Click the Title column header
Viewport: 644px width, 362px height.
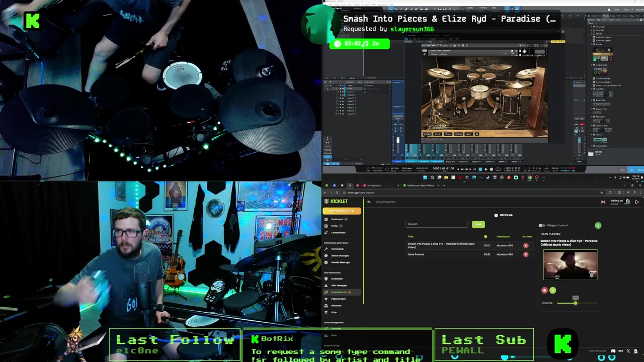[x=411, y=236]
